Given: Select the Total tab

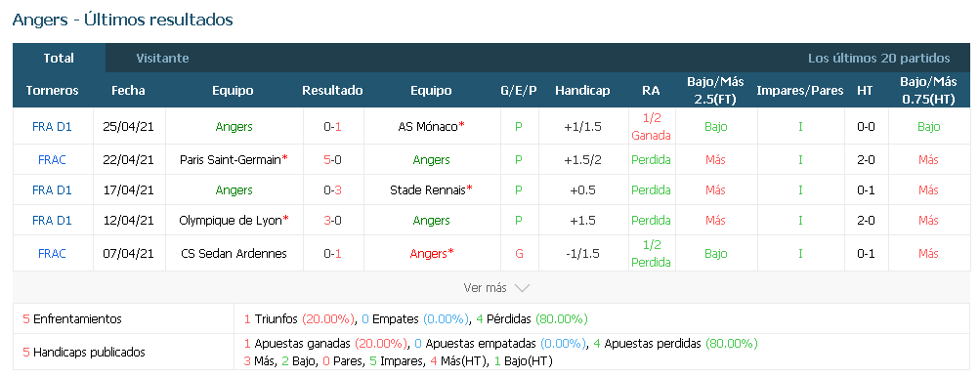Looking at the screenshot, I should pyautogui.click(x=59, y=59).
